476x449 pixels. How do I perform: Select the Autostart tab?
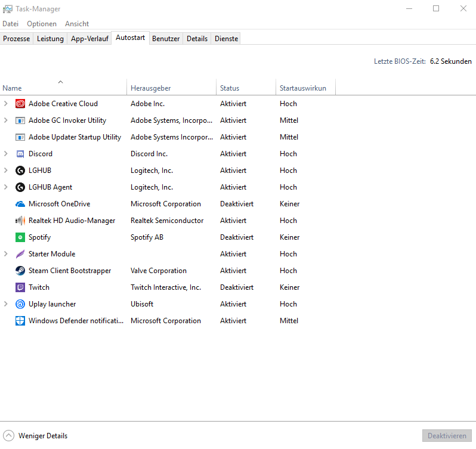(130, 38)
